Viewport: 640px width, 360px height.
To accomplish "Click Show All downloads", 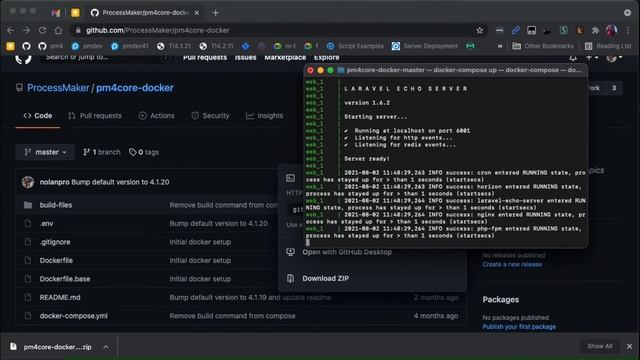I will coord(600,347).
